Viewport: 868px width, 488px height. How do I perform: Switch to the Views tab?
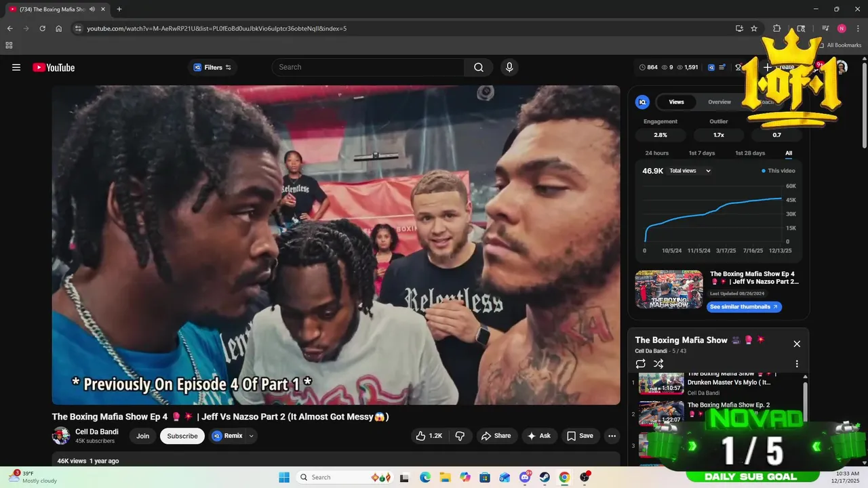(676, 102)
